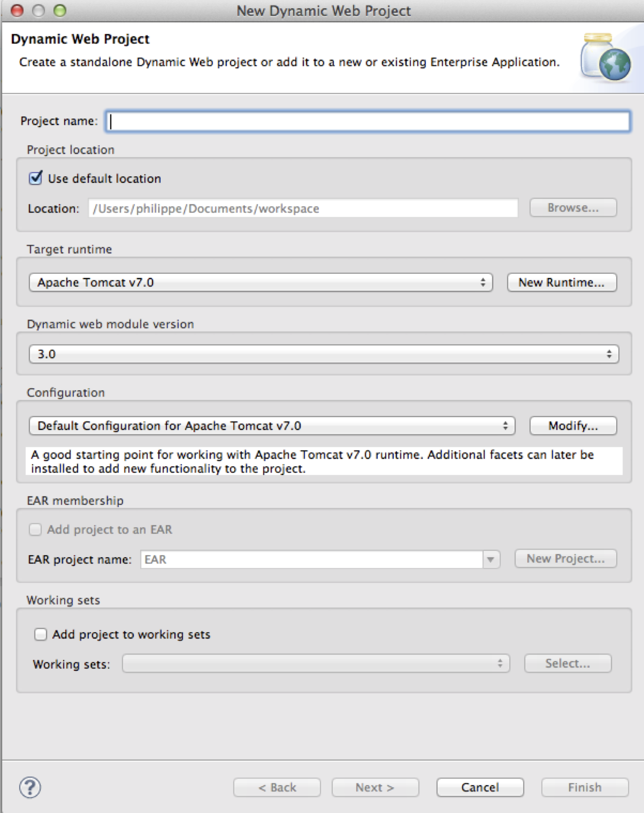This screenshot has height=813, width=644.
Task: Click the help question mark icon
Action: (30, 787)
